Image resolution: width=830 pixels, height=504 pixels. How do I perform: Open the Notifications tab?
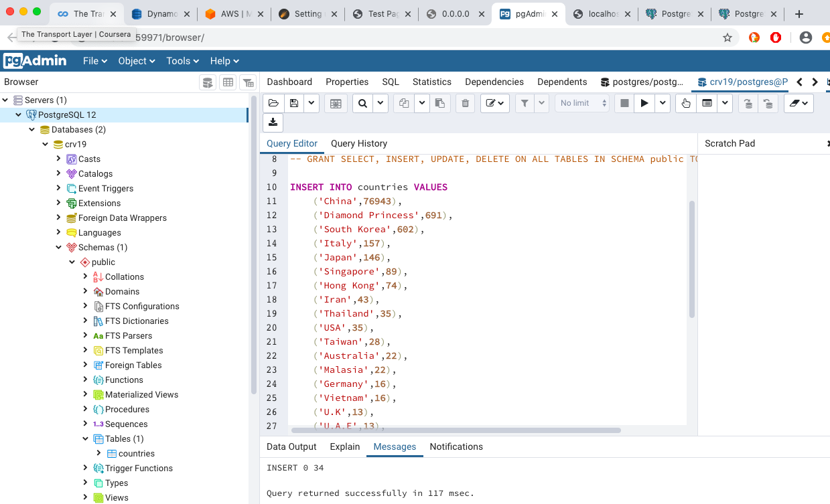pyautogui.click(x=456, y=446)
